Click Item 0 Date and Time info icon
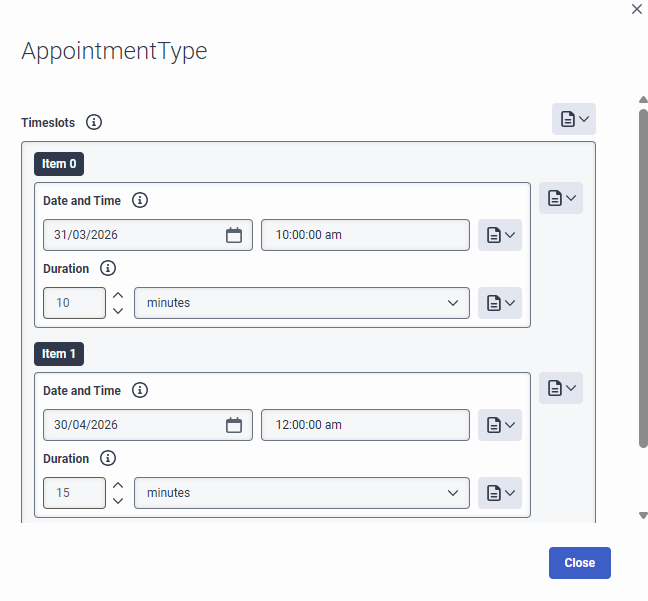The height and width of the screenshot is (601, 648). 140,200
